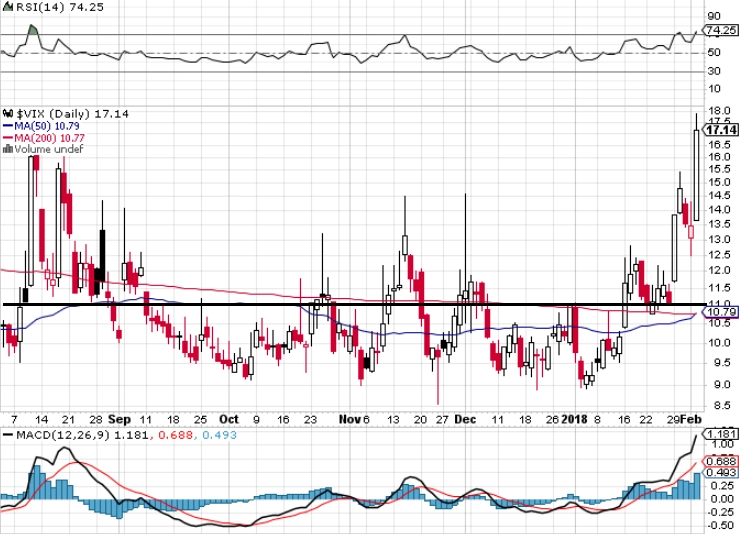The image size is (739, 534).
Task: Click the 17.14 current price tag
Action: pos(722,130)
